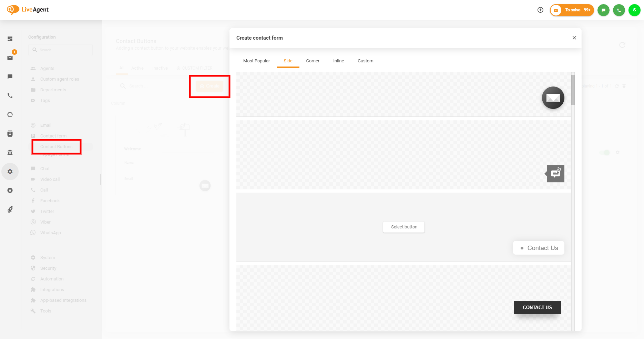Click the green phone icon in header
This screenshot has height=339, width=644.
[619, 10]
